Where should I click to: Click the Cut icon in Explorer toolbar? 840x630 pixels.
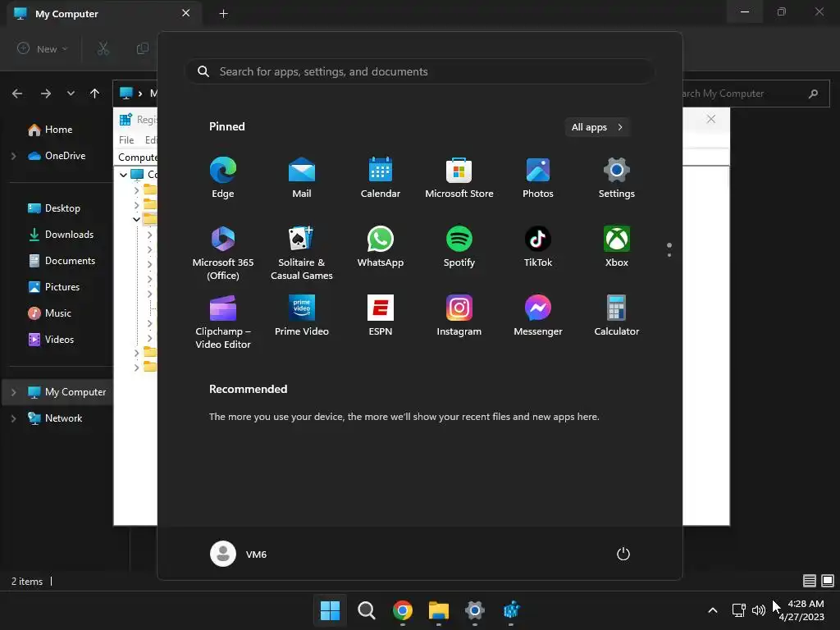coord(103,48)
